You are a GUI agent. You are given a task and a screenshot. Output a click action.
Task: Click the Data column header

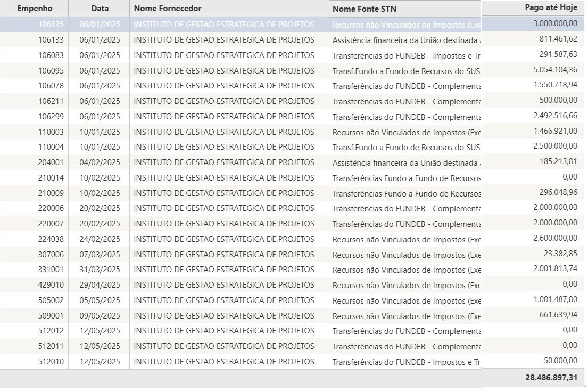100,9
